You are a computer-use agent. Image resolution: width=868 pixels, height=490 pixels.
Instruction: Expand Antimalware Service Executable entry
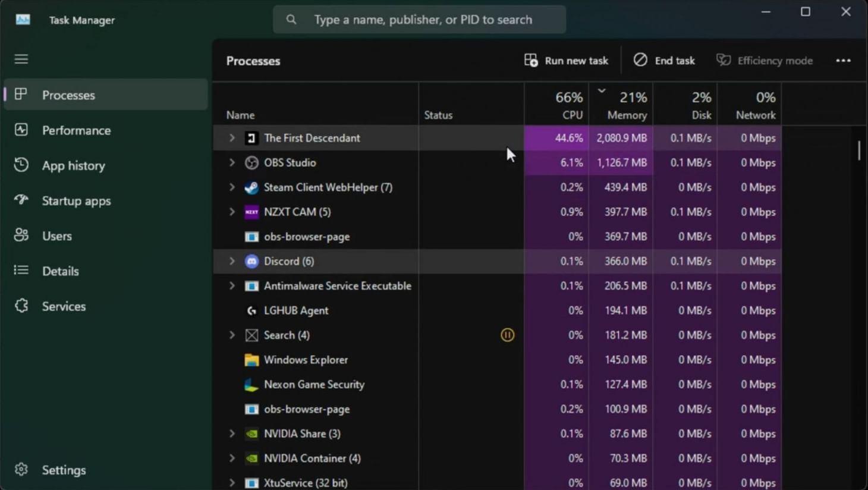(x=232, y=286)
